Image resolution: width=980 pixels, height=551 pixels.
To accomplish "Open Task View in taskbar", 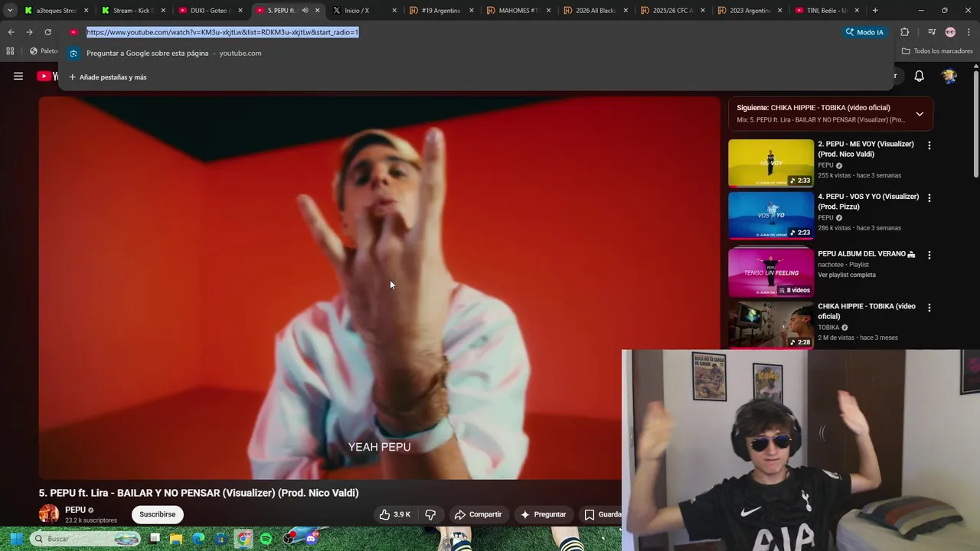I will (155, 539).
